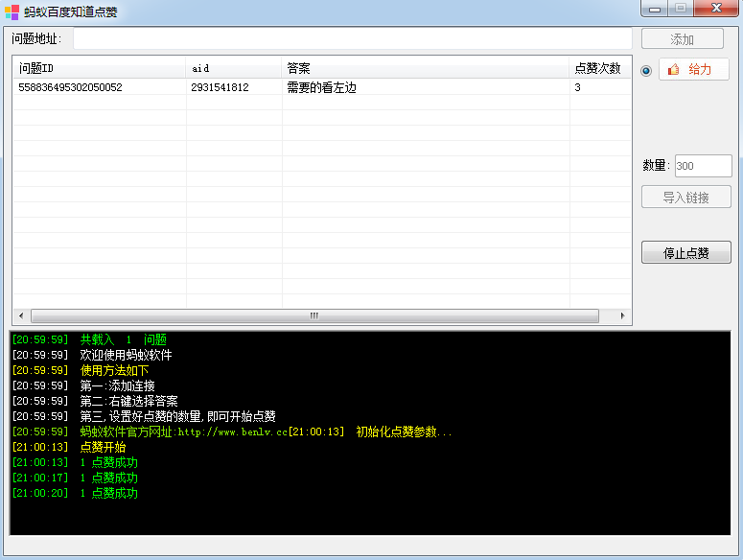Click the horizontal scrollbar thumb

click(314, 315)
